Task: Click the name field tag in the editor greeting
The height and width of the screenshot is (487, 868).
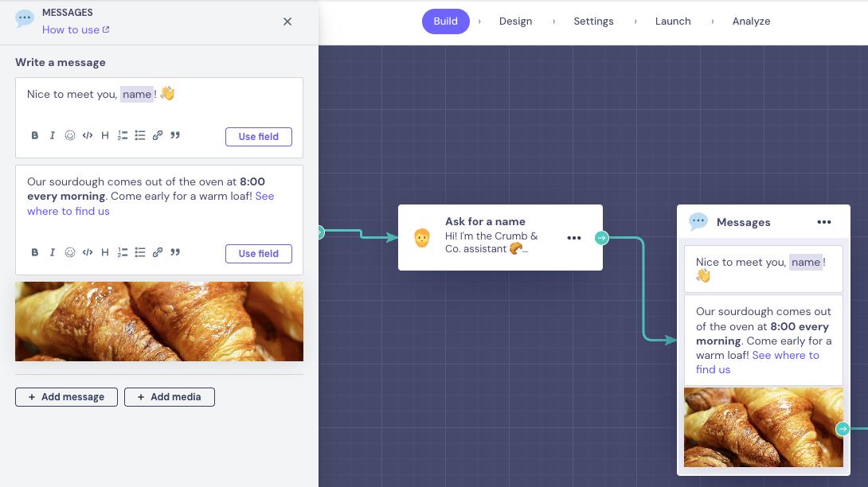Action: tap(137, 95)
